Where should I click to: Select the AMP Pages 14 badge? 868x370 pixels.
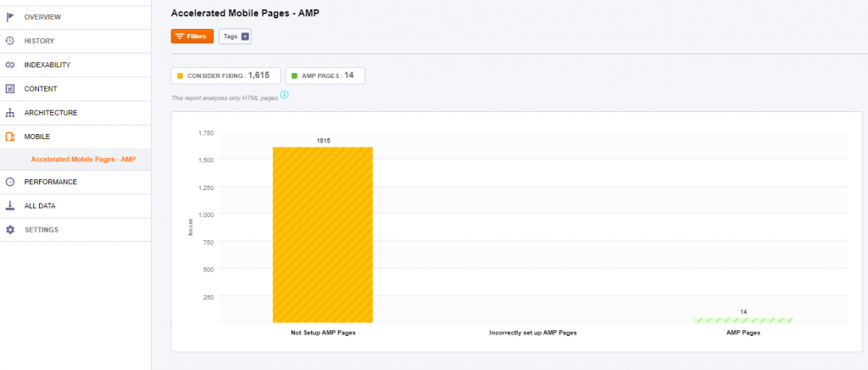(325, 76)
